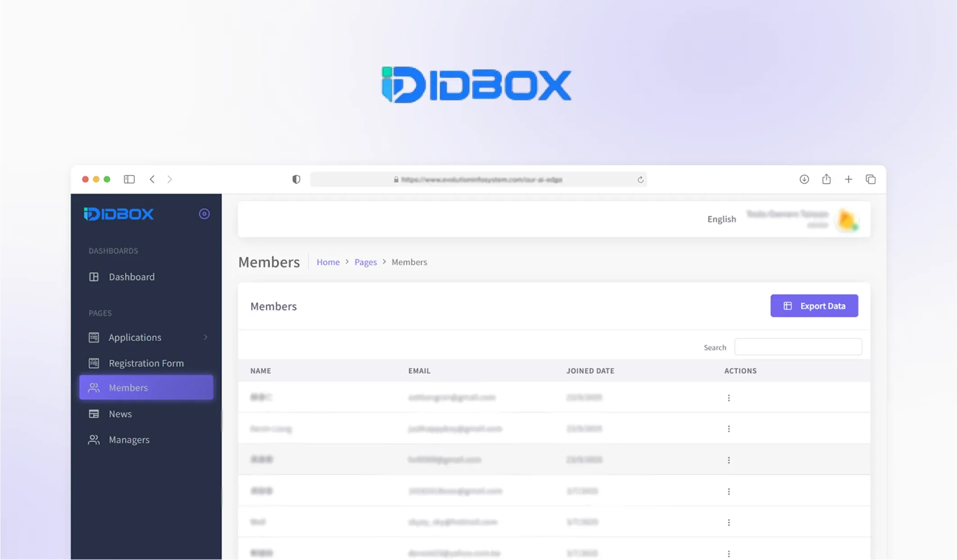Expand the Applications submenu chevron
The image size is (957, 560).
(205, 337)
